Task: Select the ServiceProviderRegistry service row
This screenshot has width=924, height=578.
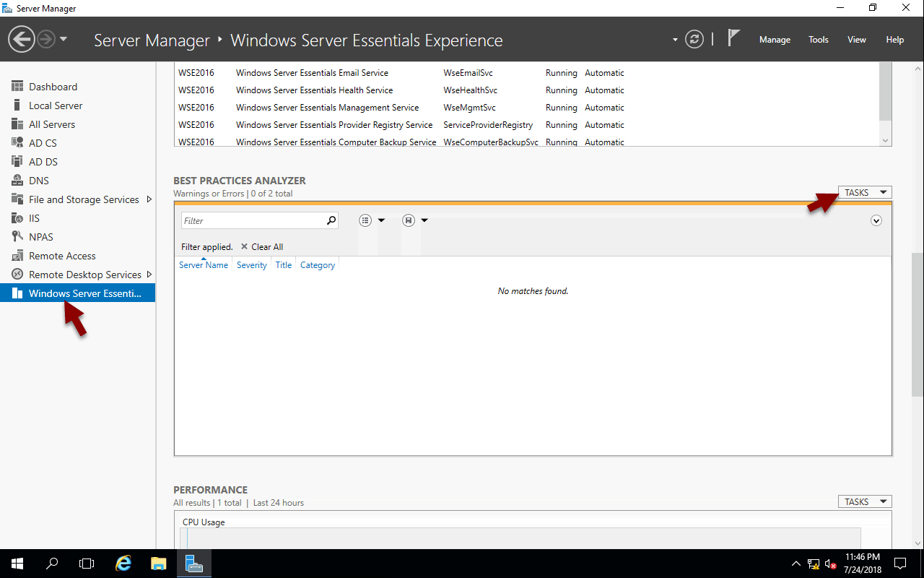Action: pyautogui.click(x=527, y=125)
